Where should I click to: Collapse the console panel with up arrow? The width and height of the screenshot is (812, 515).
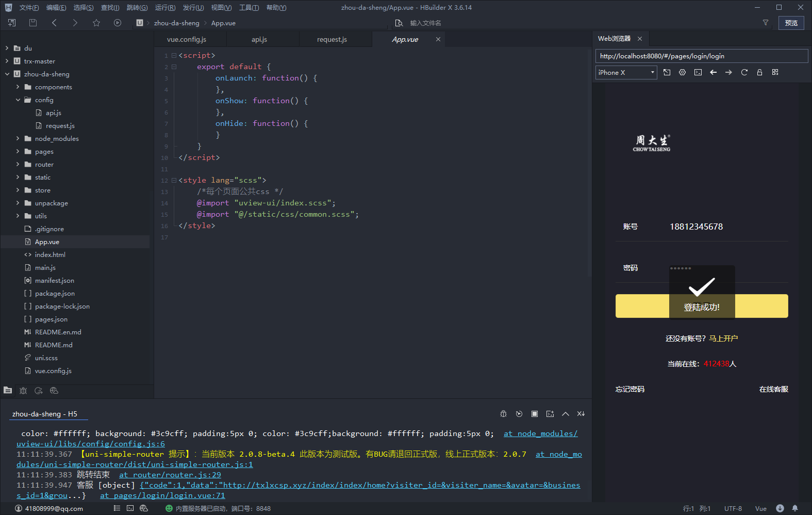[x=566, y=414]
